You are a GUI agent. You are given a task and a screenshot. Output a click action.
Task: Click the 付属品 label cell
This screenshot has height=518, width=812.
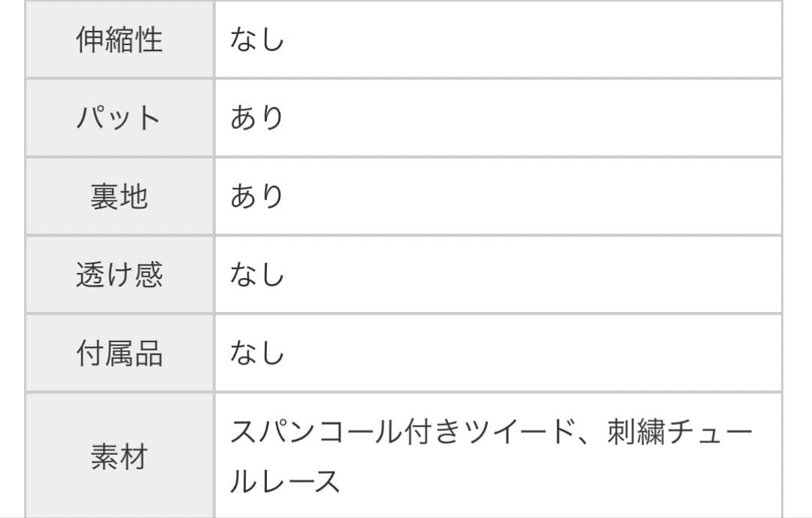pos(120,353)
